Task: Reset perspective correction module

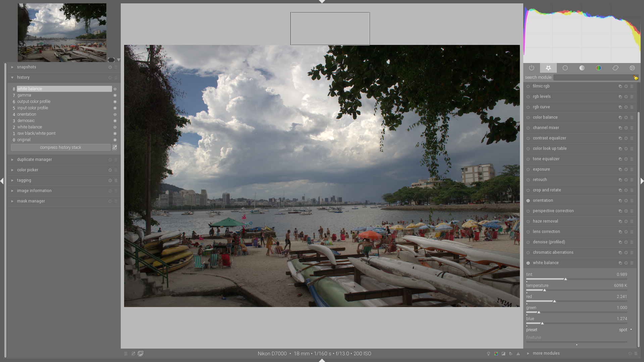Action: (x=626, y=211)
